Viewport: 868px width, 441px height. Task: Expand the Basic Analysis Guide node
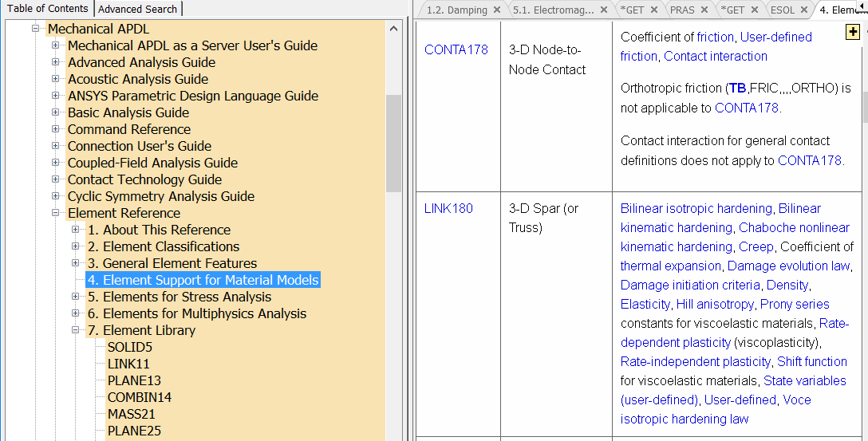(55, 112)
